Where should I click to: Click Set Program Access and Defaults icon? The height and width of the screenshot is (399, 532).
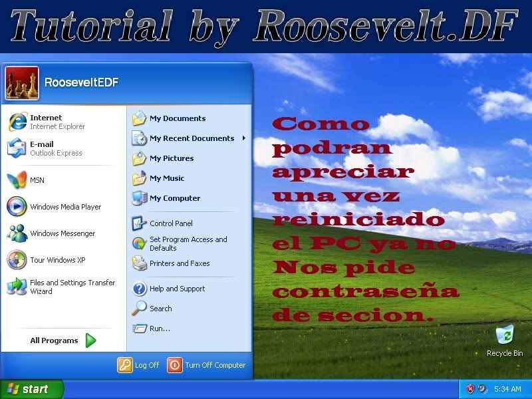(139, 243)
